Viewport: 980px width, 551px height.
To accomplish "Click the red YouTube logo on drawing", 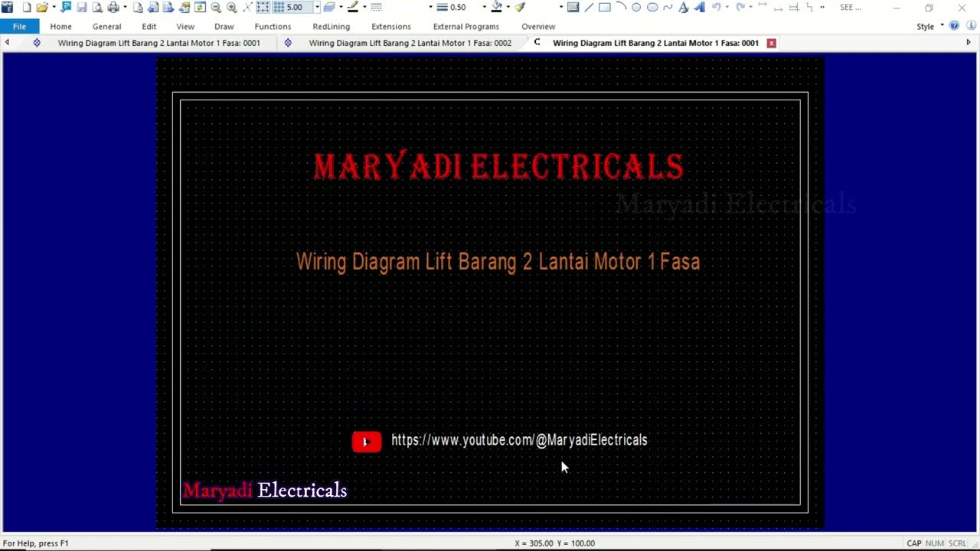I will pos(367,442).
